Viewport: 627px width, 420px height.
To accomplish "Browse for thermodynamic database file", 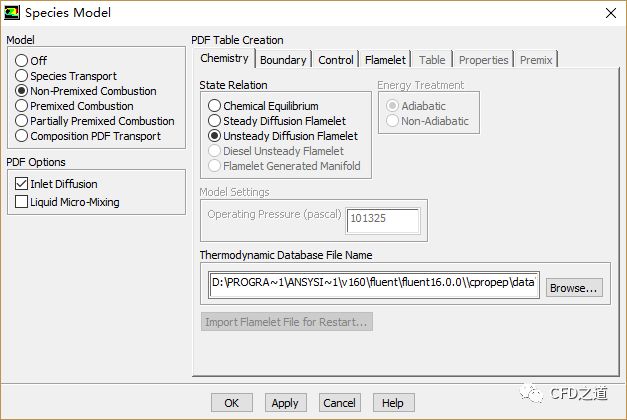I will pos(574,288).
